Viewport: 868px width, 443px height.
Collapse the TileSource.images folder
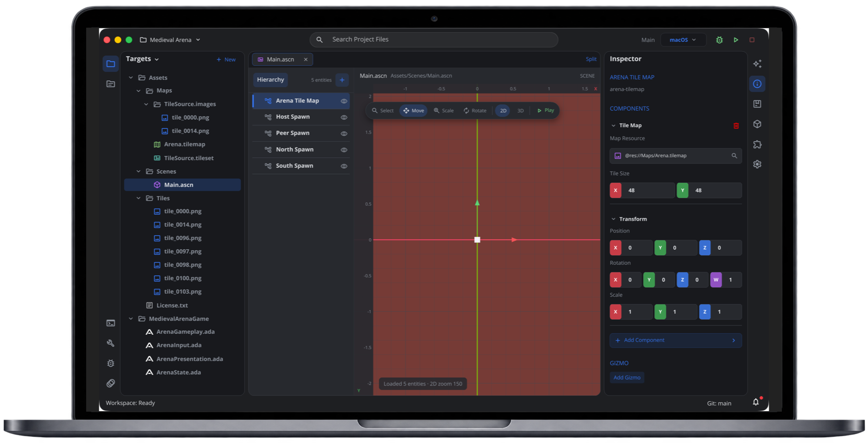(x=146, y=104)
